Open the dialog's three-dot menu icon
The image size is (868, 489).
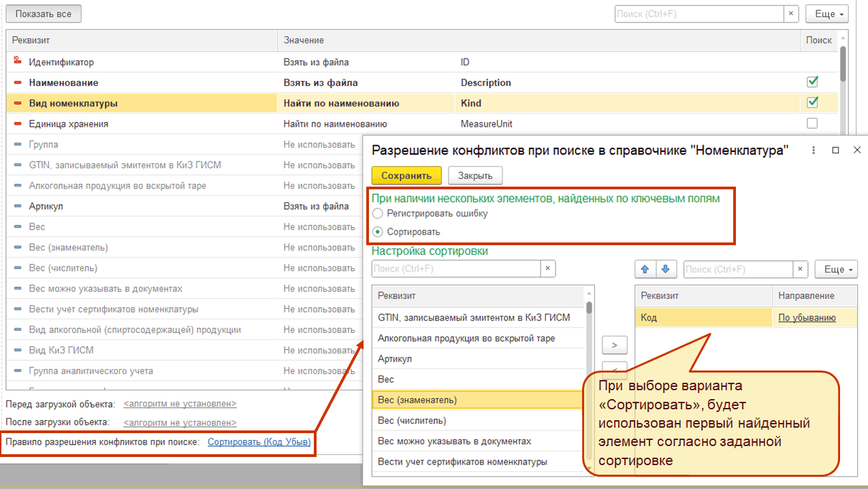click(x=814, y=151)
